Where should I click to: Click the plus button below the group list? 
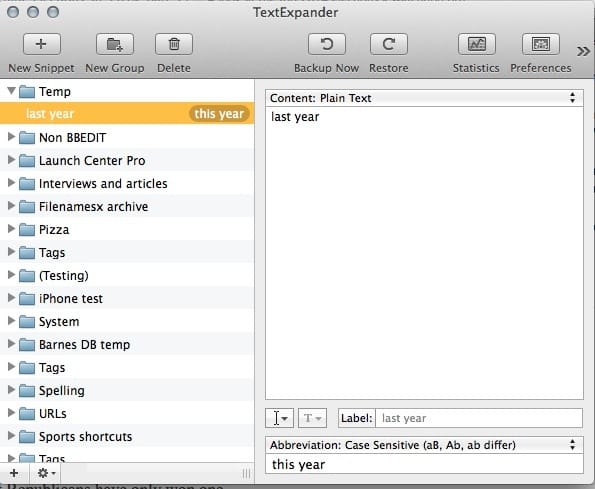[14, 473]
